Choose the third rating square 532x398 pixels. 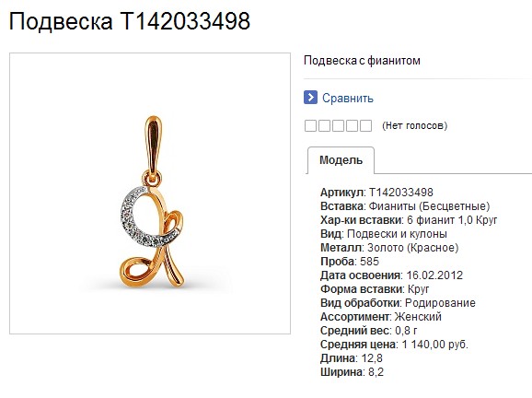[339, 125]
